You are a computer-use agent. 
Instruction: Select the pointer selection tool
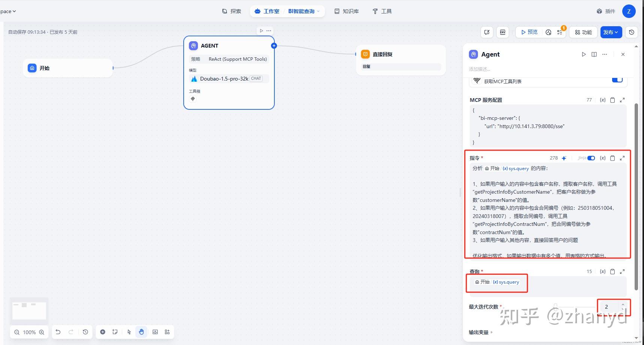[x=129, y=332]
